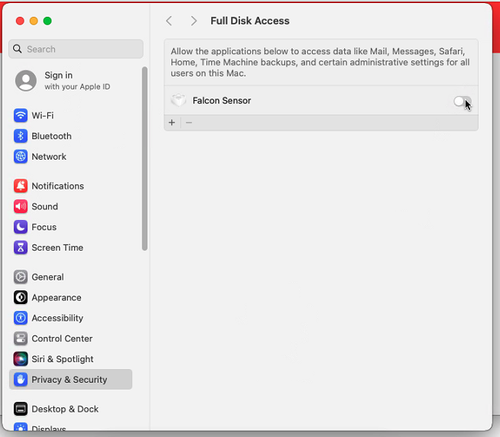The height and width of the screenshot is (437, 500).
Task: Add an application with the plus button
Action: [x=172, y=123]
